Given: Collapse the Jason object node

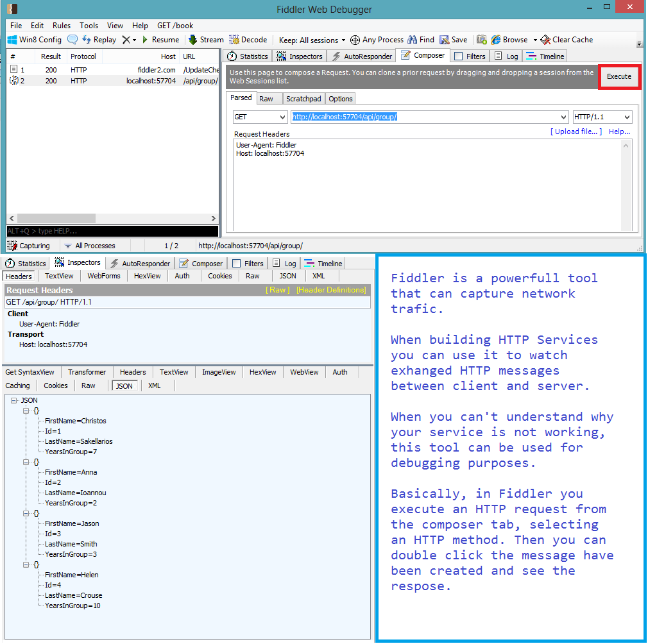Looking at the screenshot, I should click(26, 513).
